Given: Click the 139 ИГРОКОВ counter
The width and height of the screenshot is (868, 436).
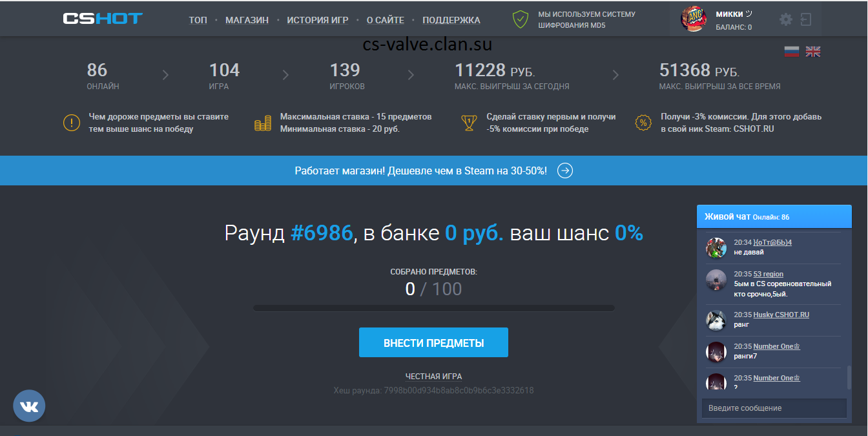Looking at the screenshot, I should 347,76.
